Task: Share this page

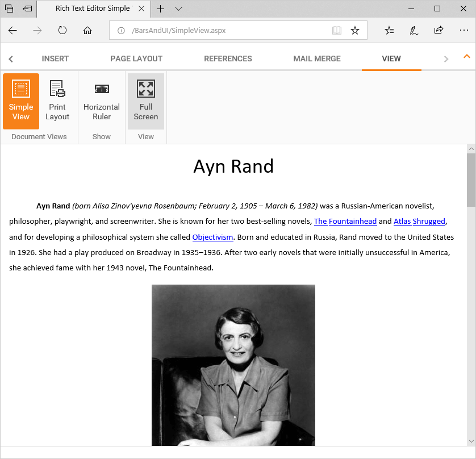Action: tap(439, 30)
